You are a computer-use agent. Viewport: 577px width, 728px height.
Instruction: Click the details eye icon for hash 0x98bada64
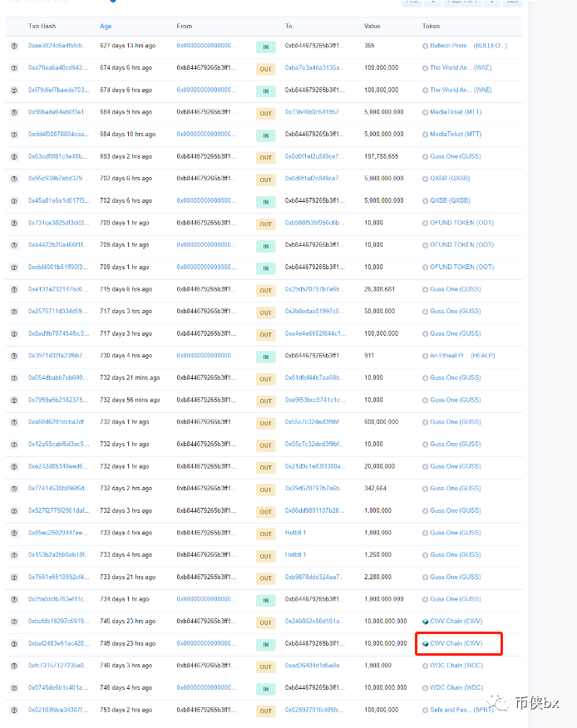(13, 112)
